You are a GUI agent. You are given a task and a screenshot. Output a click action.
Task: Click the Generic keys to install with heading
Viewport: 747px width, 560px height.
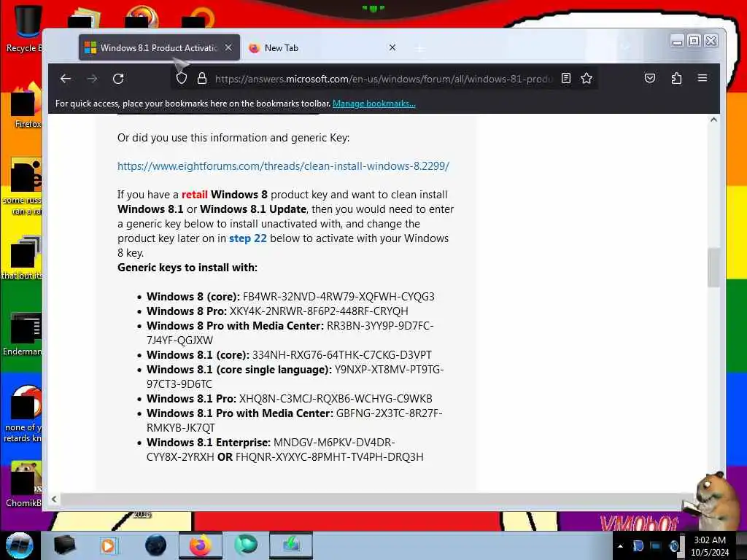[187, 268]
